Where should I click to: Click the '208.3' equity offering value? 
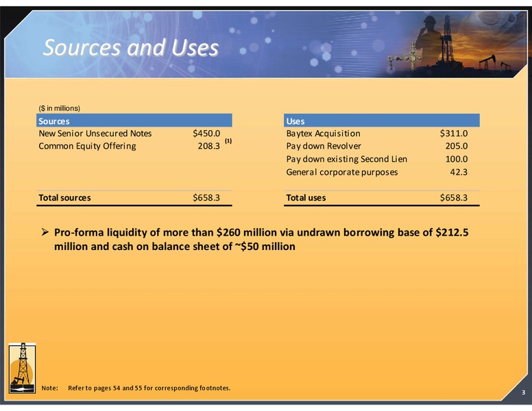tap(208, 146)
